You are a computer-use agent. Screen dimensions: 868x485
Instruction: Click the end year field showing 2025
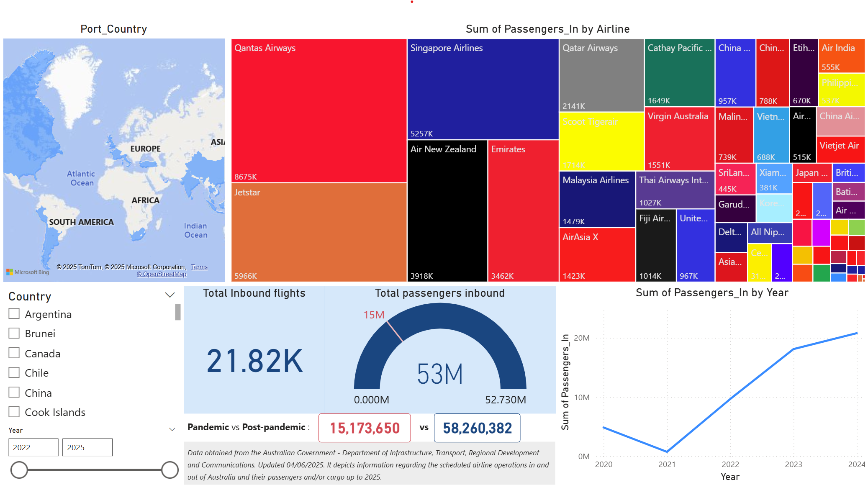coord(87,447)
